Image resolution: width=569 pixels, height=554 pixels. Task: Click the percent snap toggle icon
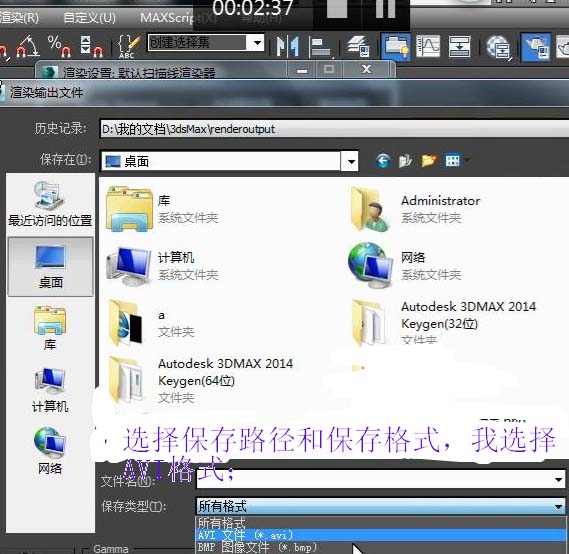(x=59, y=46)
